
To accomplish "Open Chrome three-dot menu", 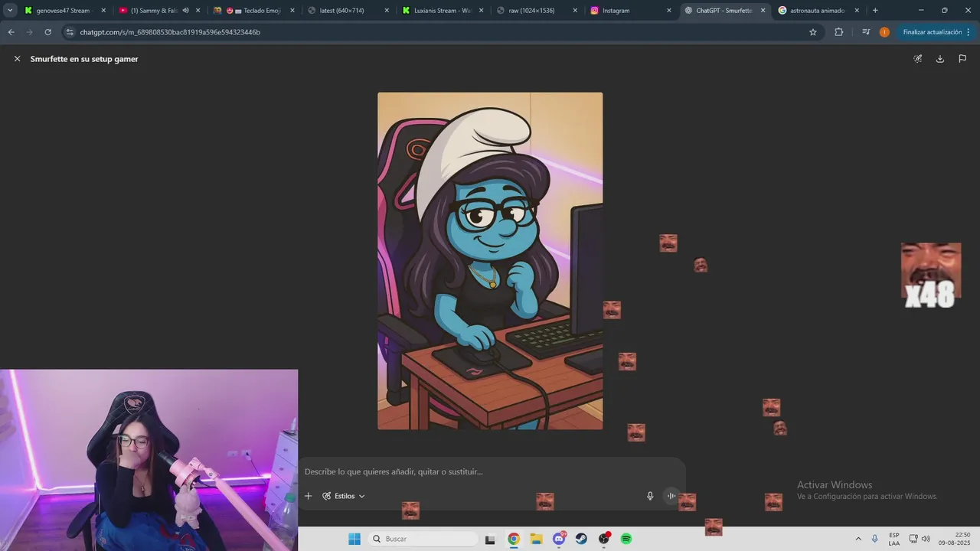I will [x=969, y=32].
